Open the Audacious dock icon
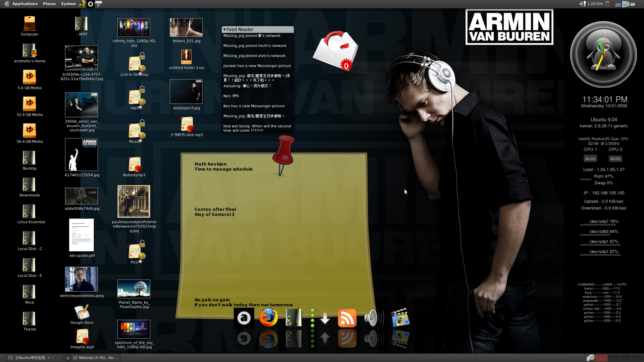 244,317
